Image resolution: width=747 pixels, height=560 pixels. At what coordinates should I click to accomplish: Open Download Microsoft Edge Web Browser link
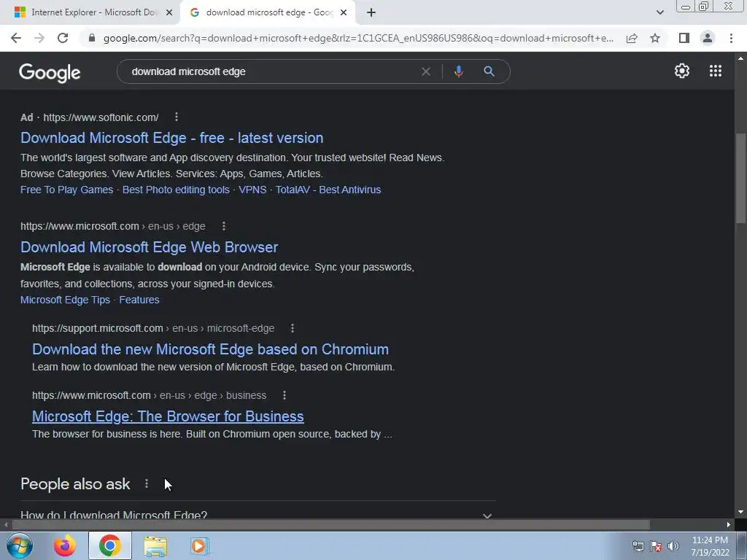149,247
